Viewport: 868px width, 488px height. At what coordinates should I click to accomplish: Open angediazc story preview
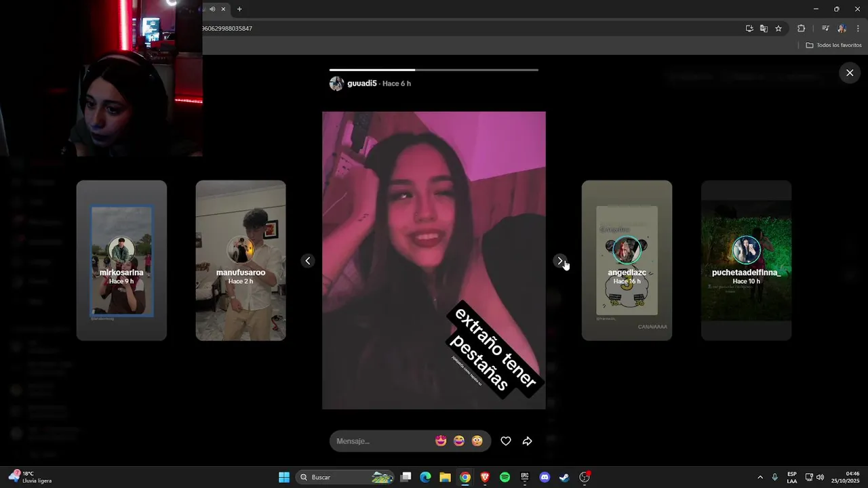point(627,260)
